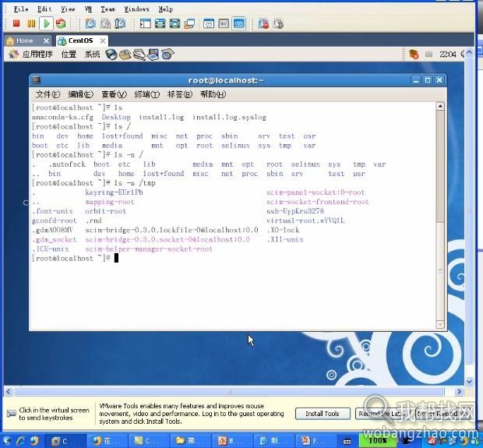The height and width of the screenshot is (448, 483).
Task: Switch to the Home tab
Action: [24, 41]
